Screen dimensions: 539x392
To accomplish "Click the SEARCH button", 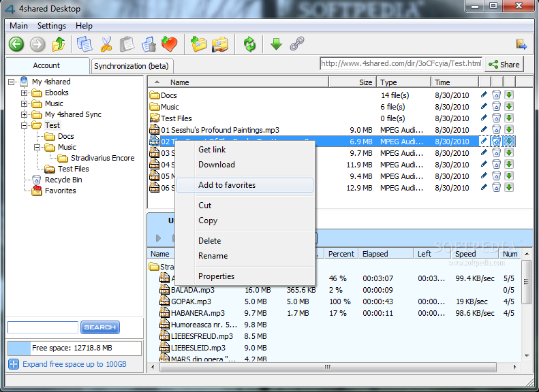I will pos(100,327).
